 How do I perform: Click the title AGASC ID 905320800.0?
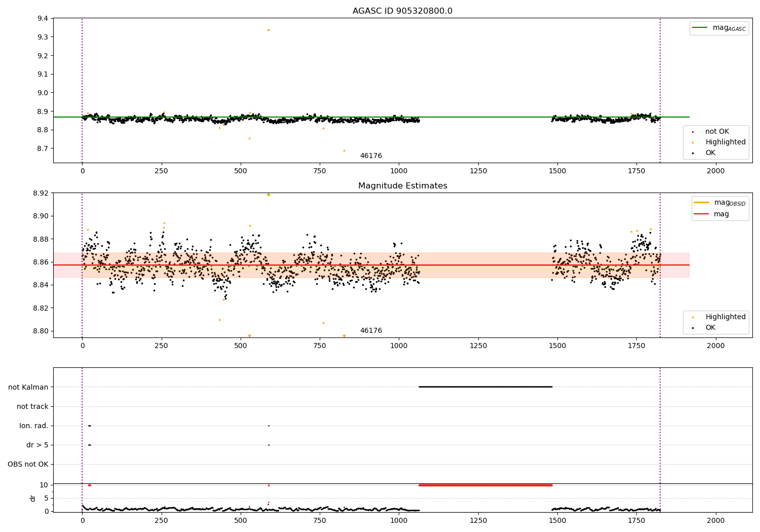[x=402, y=11]
